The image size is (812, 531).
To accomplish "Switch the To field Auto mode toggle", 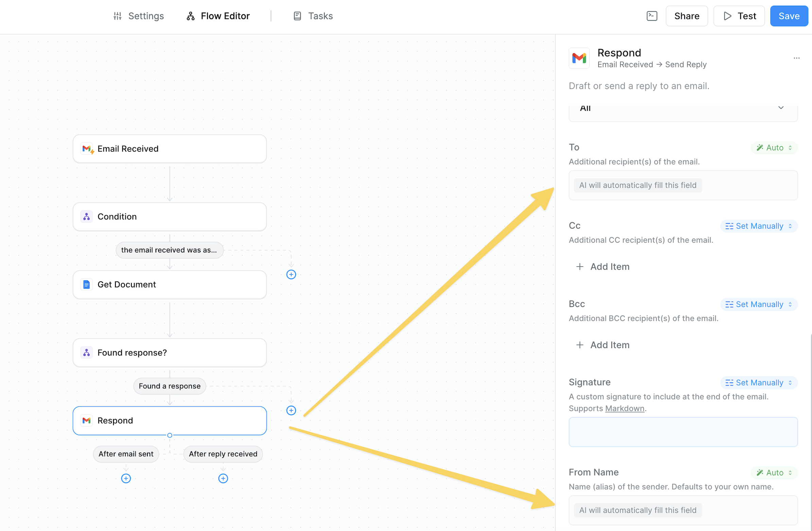I will click(774, 148).
